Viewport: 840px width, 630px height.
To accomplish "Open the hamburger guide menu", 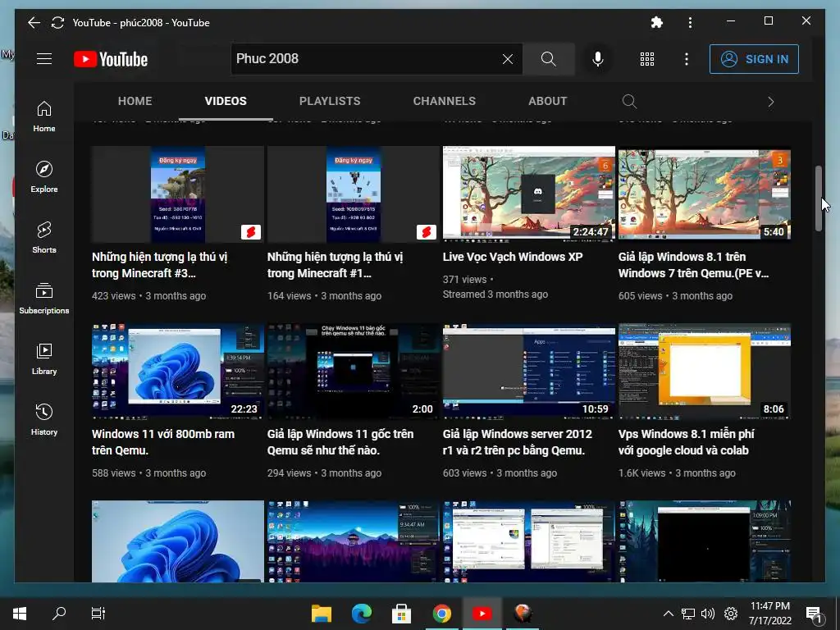I will point(44,59).
